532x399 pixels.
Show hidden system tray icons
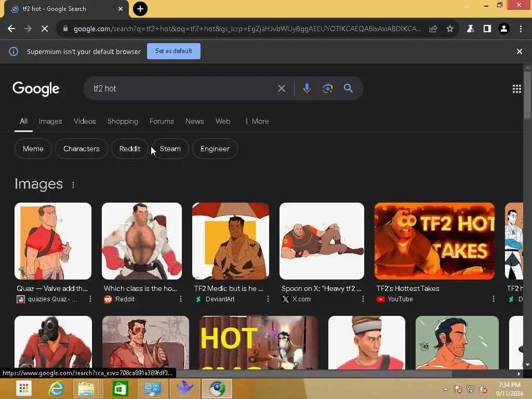[x=445, y=389]
